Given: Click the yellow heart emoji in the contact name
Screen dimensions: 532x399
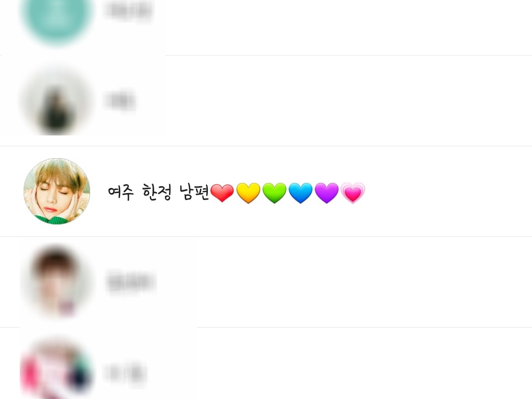Looking at the screenshot, I should 248,193.
